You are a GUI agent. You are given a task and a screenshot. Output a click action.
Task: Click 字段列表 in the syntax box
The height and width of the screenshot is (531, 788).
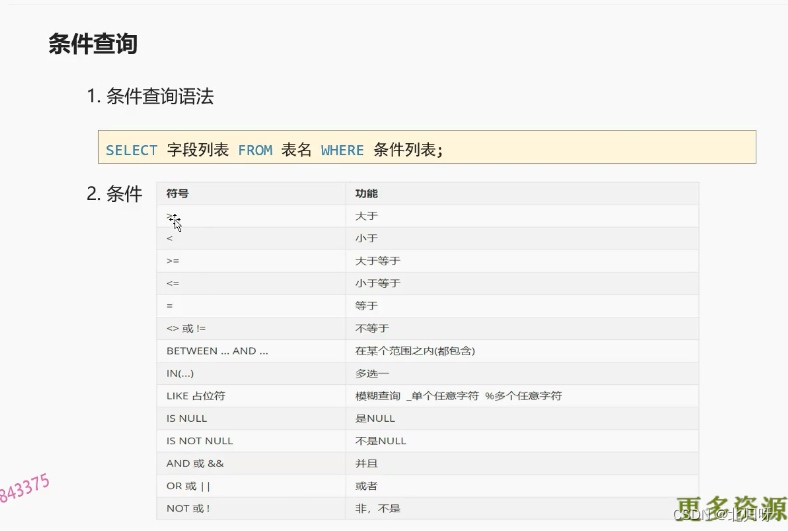pos(198,150)
